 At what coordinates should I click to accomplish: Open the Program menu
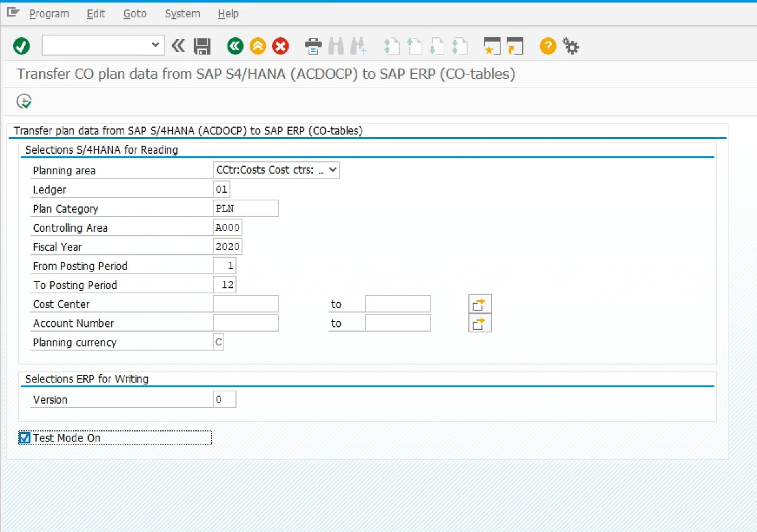(x=49, y=14)
